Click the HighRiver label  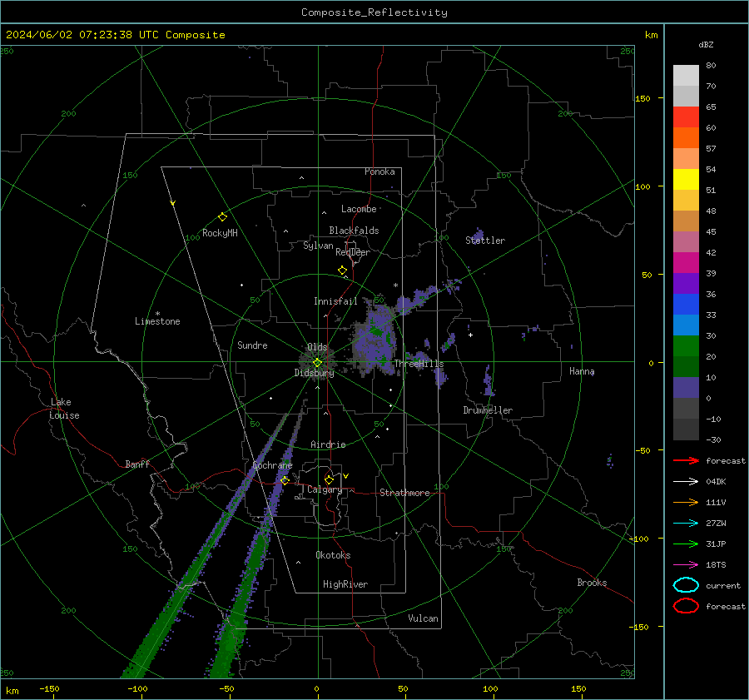pyautogui.click(x=345, y=584)
